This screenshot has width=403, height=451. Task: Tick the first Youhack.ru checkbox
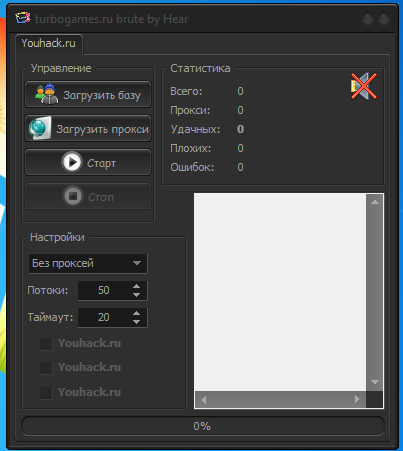tap(46, 344)
